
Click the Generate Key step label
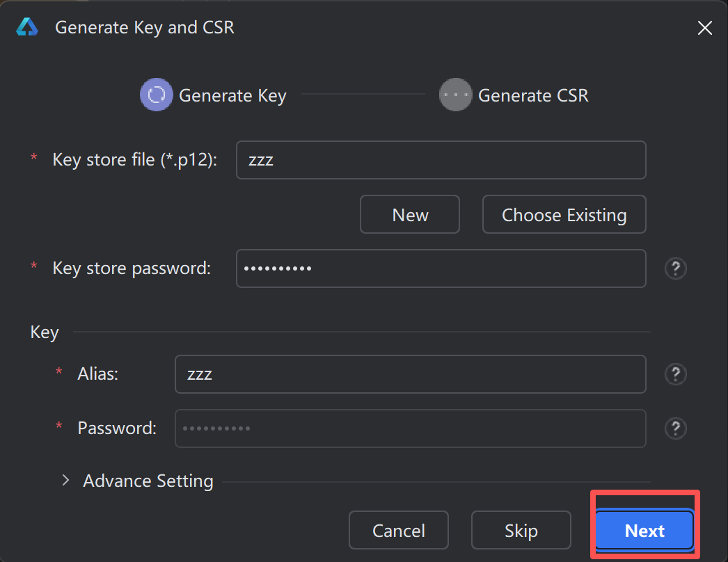[x=232, y=95]
